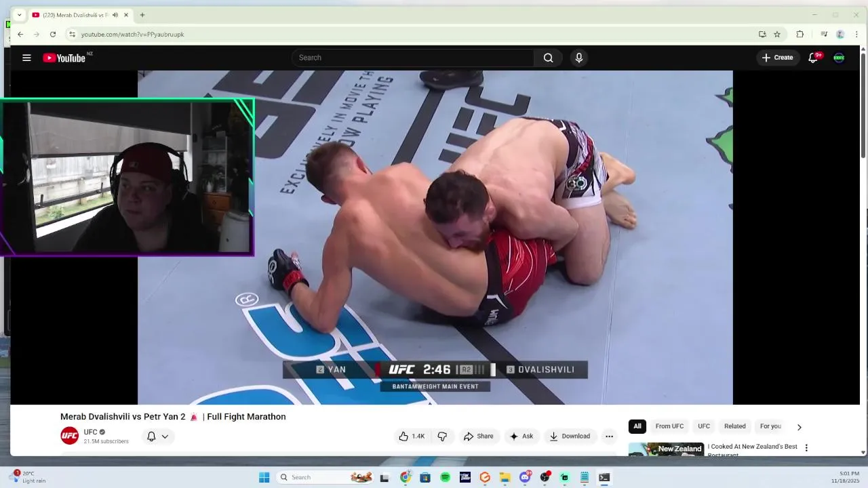Open weather widget showing 20°C Light rain
The width and height of the screenshot is (868, 488).
point(28,477)
